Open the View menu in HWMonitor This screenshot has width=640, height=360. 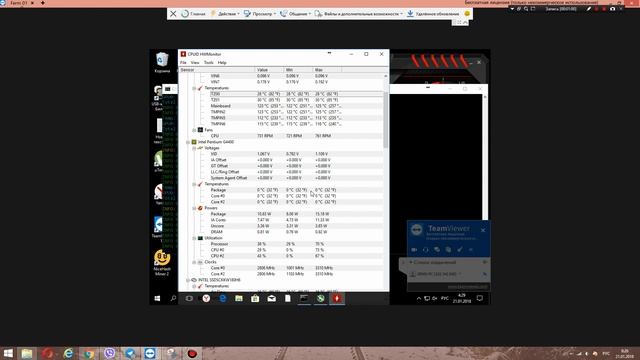[195, 62]
